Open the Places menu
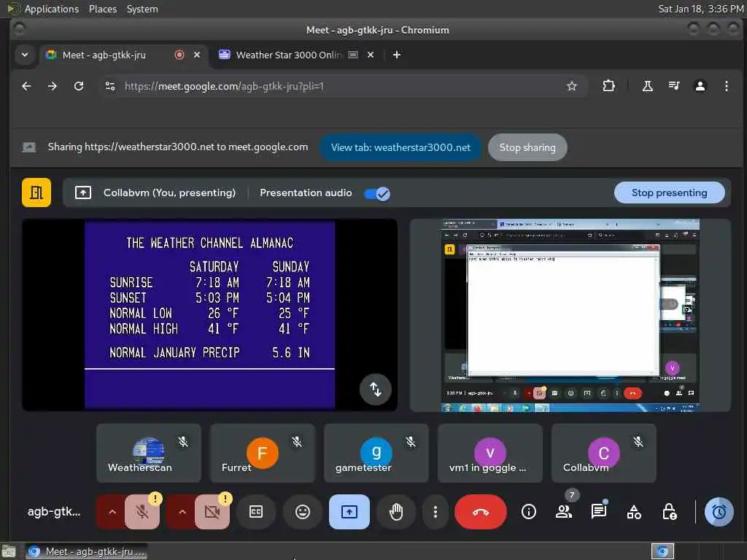The width and height of the screenshot is (747, 560). (x=102, y=9)
